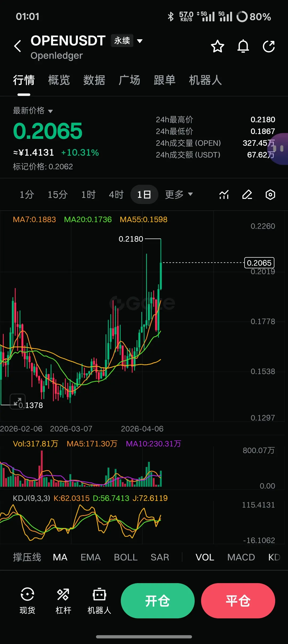
Task: Tap the 2026-04-06 date axis label
Action: click(142, 429)
